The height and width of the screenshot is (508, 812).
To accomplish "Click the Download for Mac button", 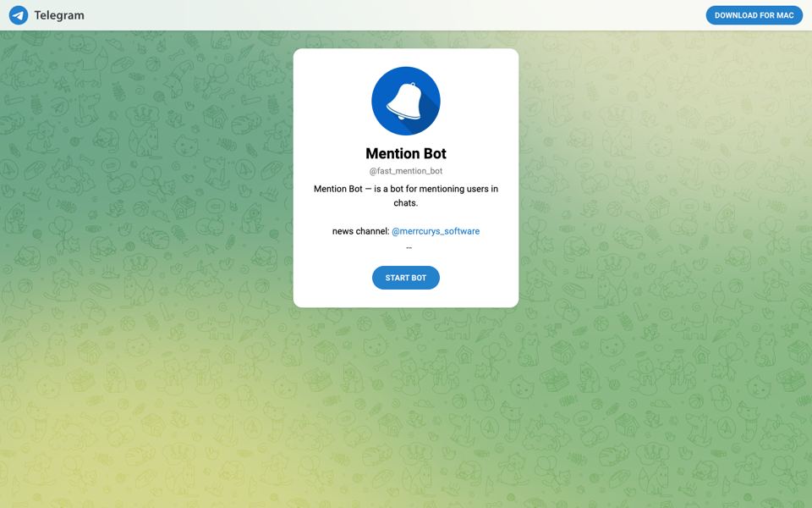I will (x=754, y=15).
